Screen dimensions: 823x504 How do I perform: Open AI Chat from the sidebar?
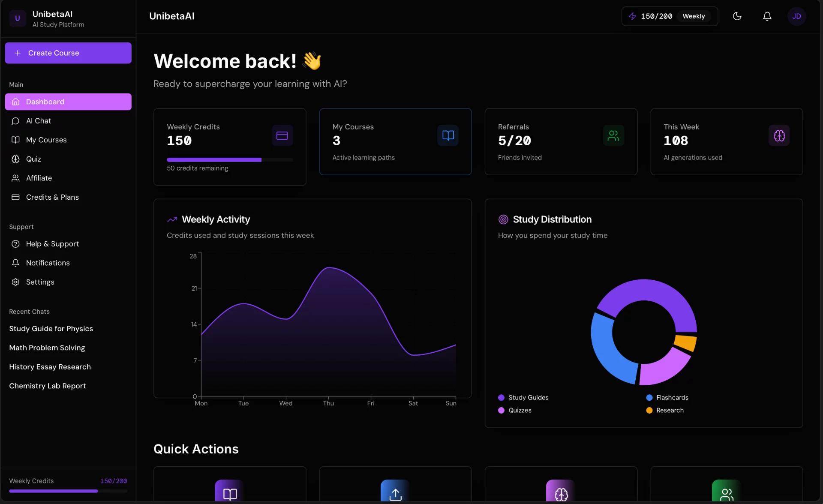tap(68, 121)
